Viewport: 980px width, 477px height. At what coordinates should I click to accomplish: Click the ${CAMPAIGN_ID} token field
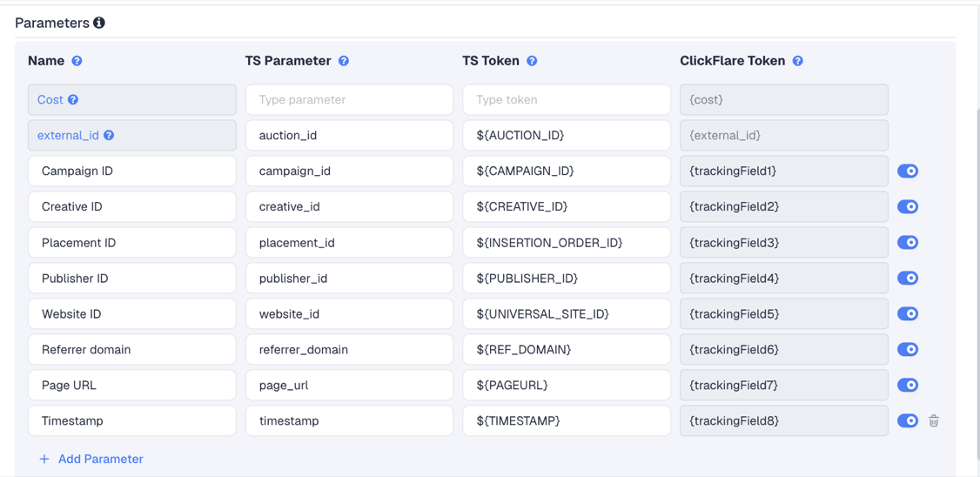[x=567, y=171]
